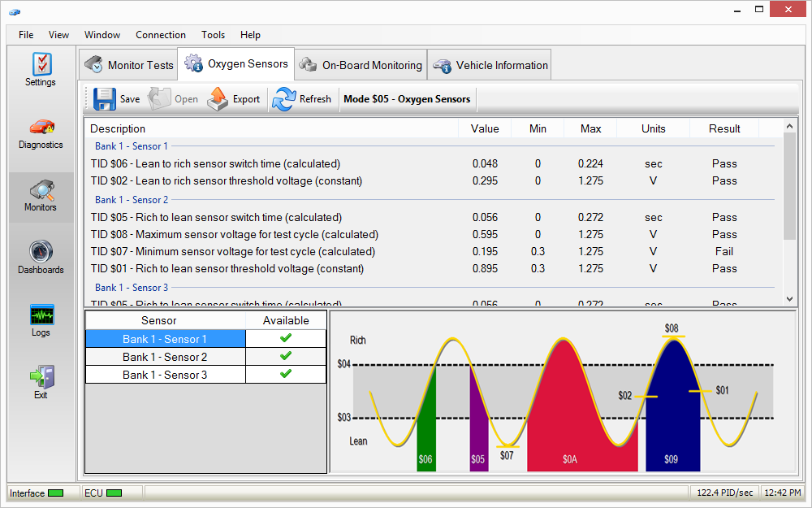Image resolution: width=812 pixels, height=508 pixels.
Task: Click Bank 1 - Sensor 3 availability checkmark
Action: (286, 375)
